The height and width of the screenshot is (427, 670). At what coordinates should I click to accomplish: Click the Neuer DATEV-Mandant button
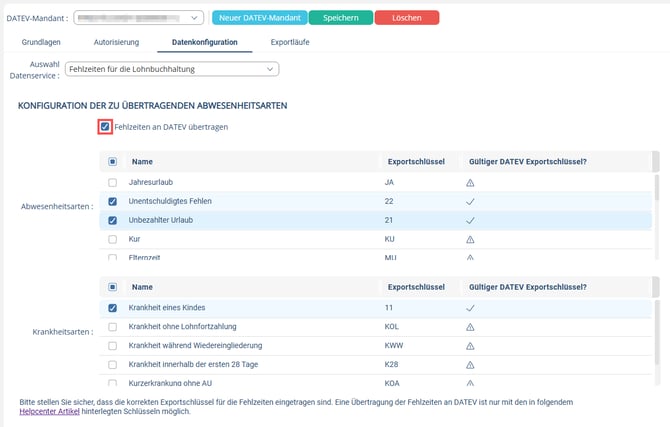click(x=260, y=18)
